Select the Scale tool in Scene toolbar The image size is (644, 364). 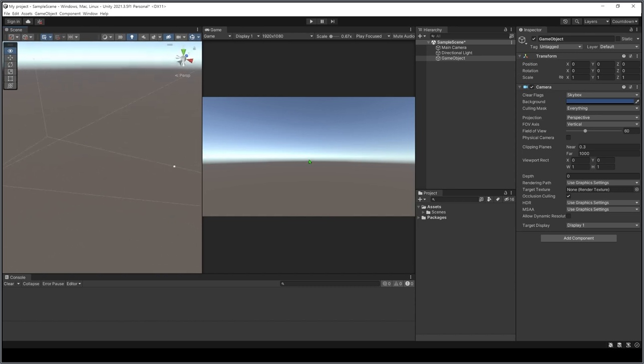pyautogui.click(x=10, y=72)
